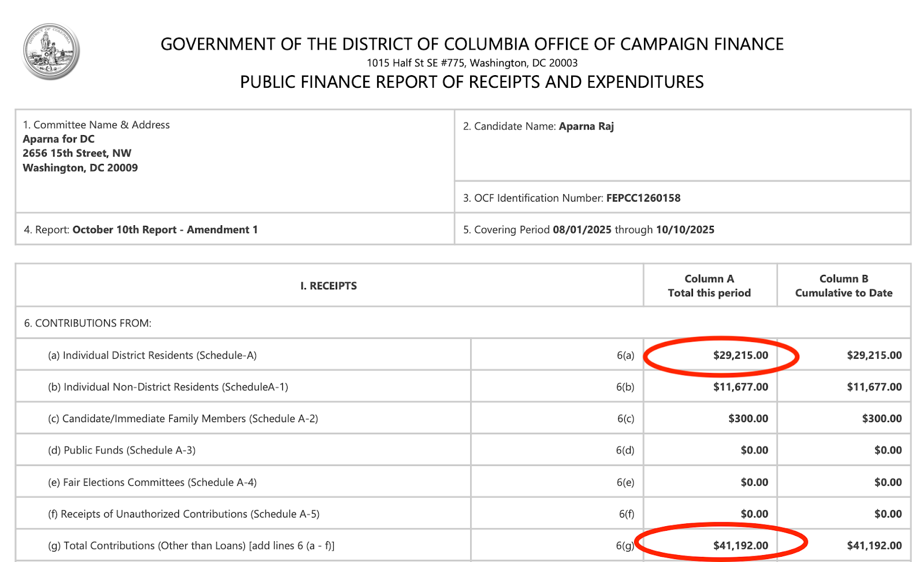This screenshot has width=924, height=562.
Task: Click the Individual District Residents row label
Action: (152, 355)
